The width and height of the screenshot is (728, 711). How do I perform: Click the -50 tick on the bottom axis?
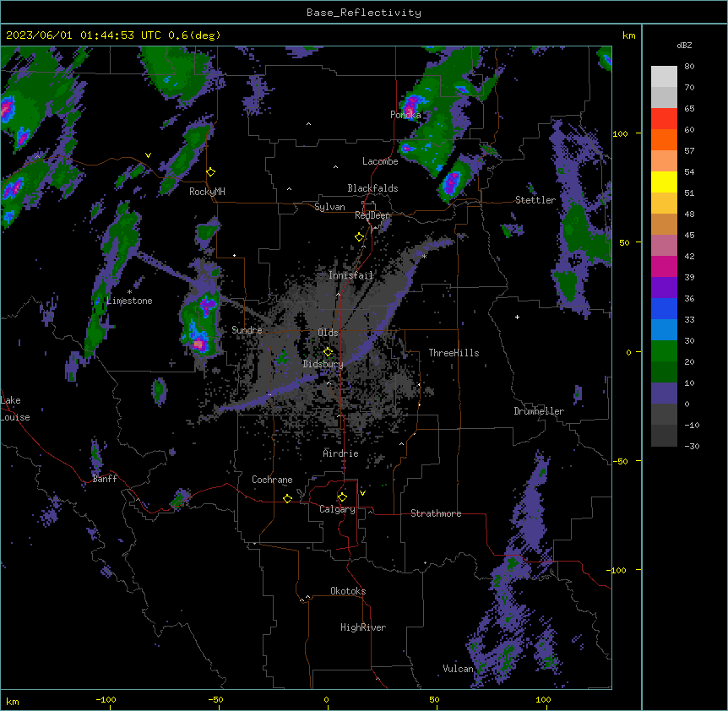click(215, 699)
